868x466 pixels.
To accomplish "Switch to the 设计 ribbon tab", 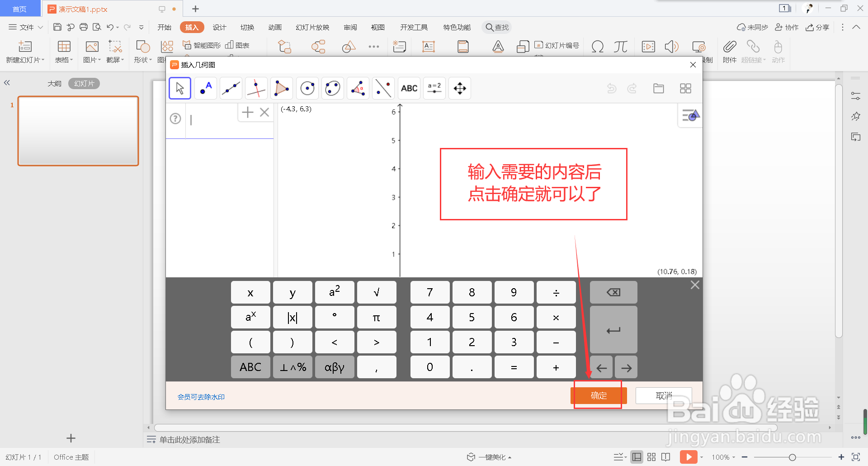I will point(219,27).
